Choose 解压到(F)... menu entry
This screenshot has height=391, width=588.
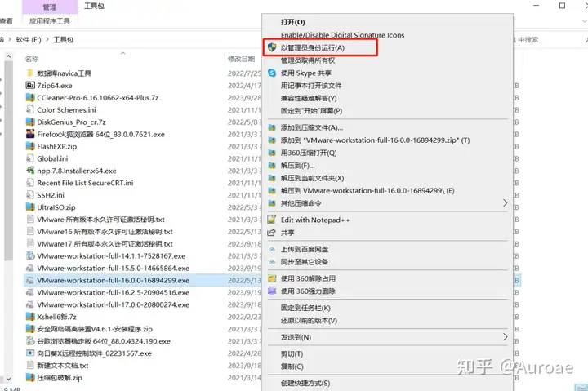coord(297,166)
